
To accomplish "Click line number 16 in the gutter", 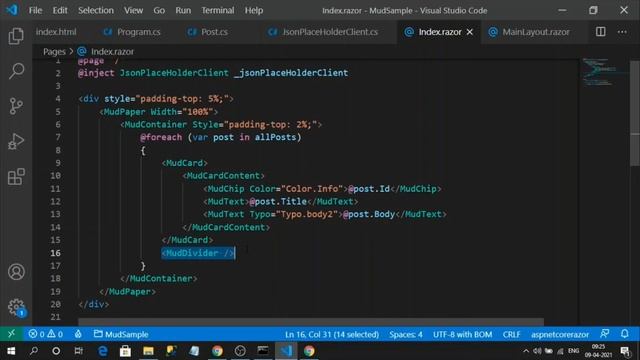I will pos(56,253).
